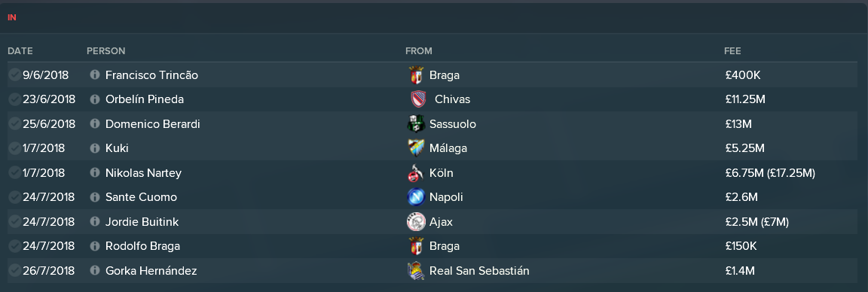The width and height of the screenshot is (868, 292).
Task: Open info icon next to Domenico Berardi
Action: [95, 123]
